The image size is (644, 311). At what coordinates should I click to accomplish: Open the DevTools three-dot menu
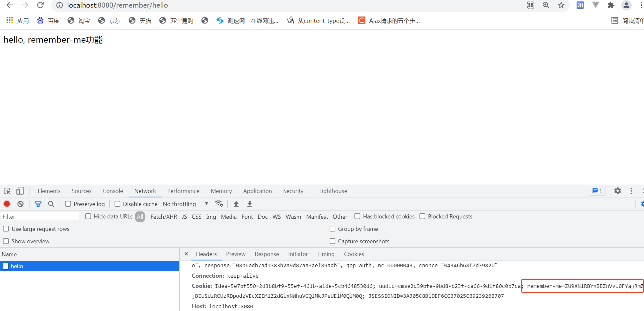631,191
